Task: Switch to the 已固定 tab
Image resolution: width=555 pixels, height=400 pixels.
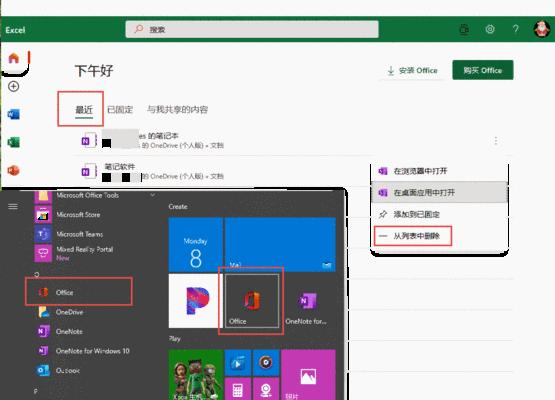Action: tap(120, 110)
